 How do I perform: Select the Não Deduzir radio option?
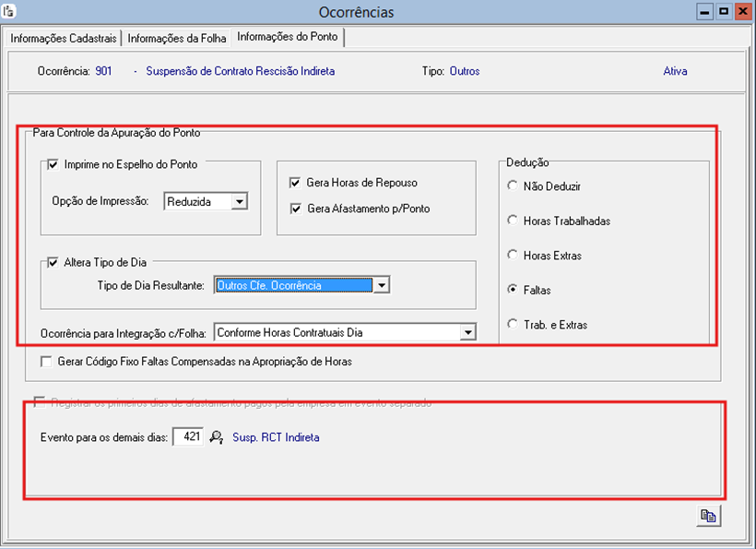tap(513, 186)
